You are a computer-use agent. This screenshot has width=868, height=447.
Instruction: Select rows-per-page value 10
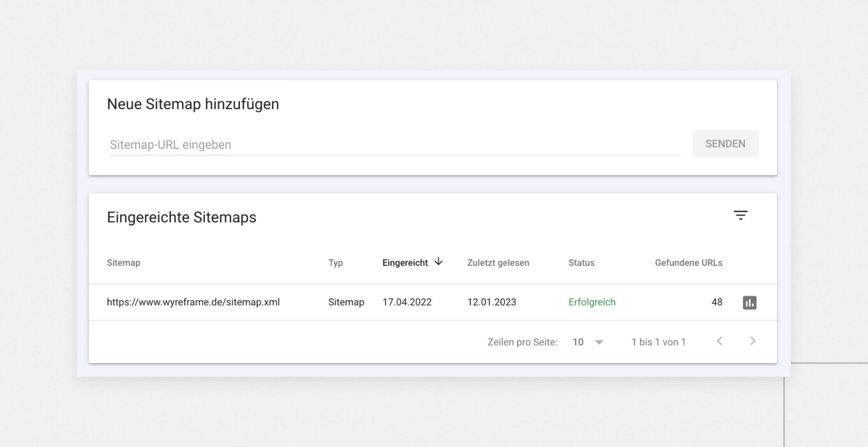pos(578,342)
